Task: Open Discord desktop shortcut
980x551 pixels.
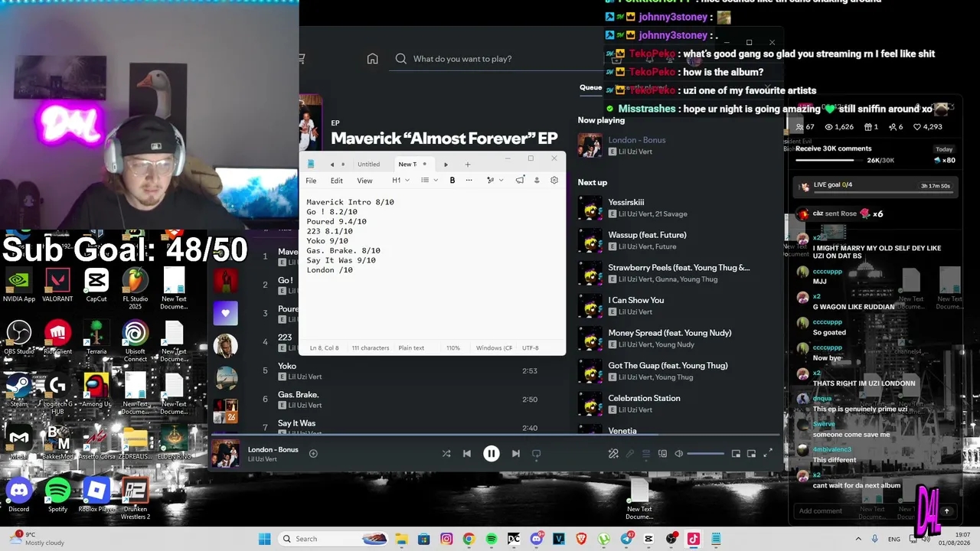Action: [x=19, y=494]
